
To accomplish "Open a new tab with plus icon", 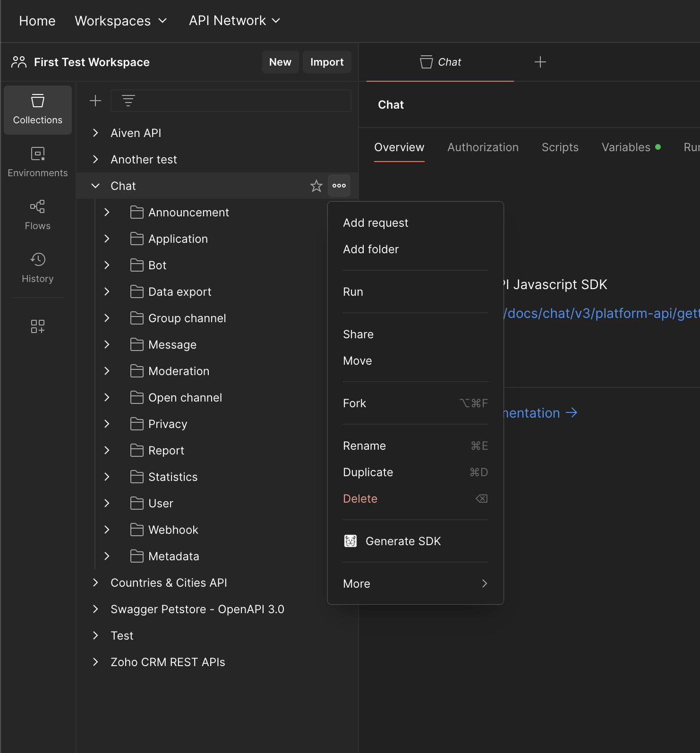I will pyautogui.click(x=540, y=62).
